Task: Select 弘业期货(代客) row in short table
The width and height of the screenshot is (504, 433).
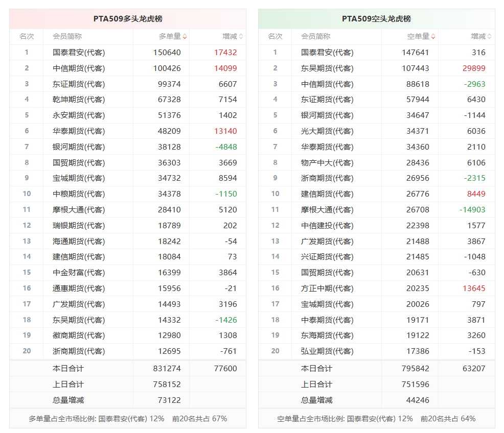Action: [x=376, y=351]
